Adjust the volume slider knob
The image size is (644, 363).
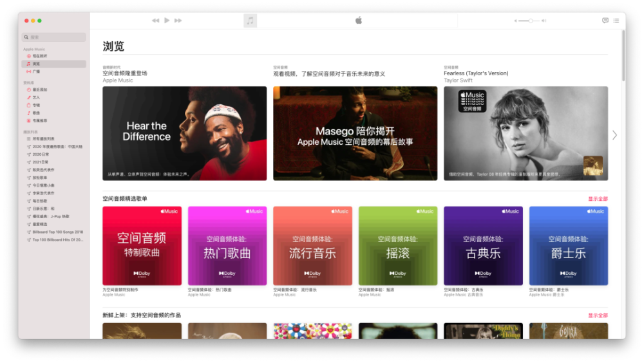pyautogui.click(x=531, y=21)
